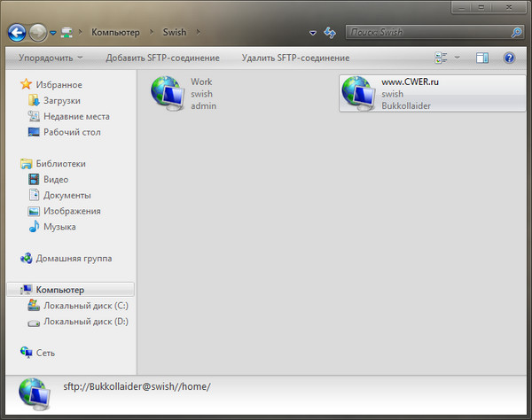The width and height of the screenshot is (532, 420).
Task: Open the address bar history dropdown
Action: coord(313,33)
